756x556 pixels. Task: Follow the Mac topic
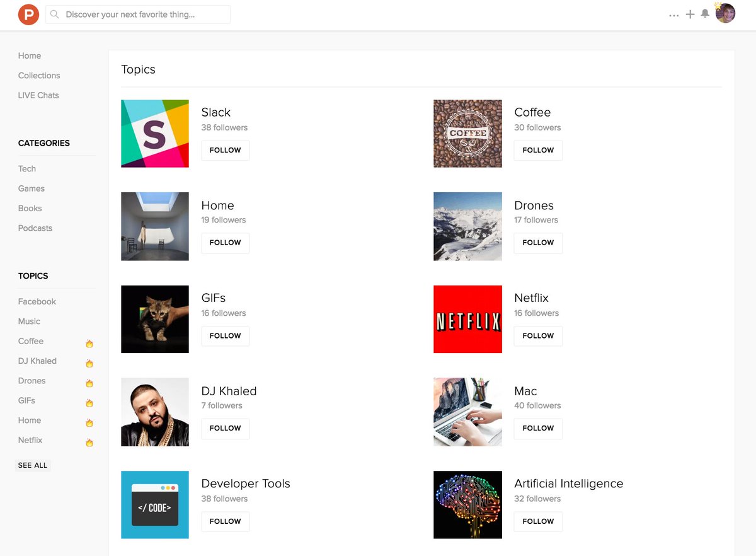538,428
